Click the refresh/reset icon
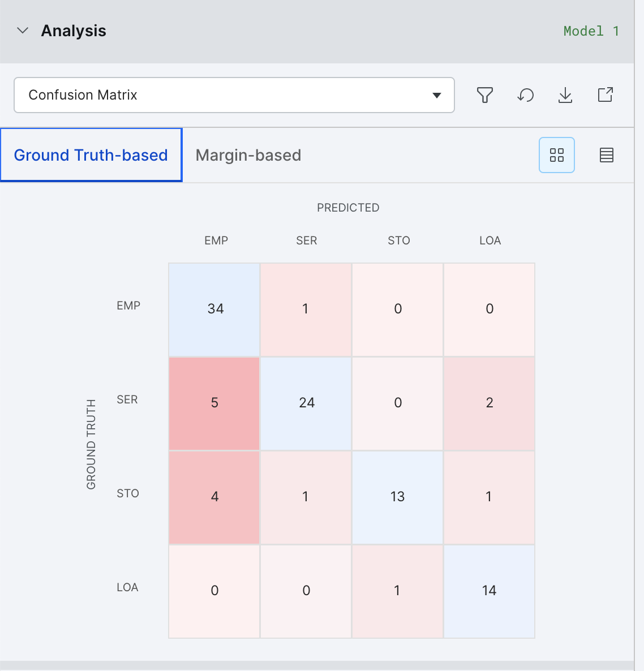Screen dimensions: 644x671 tap(525, 95)
